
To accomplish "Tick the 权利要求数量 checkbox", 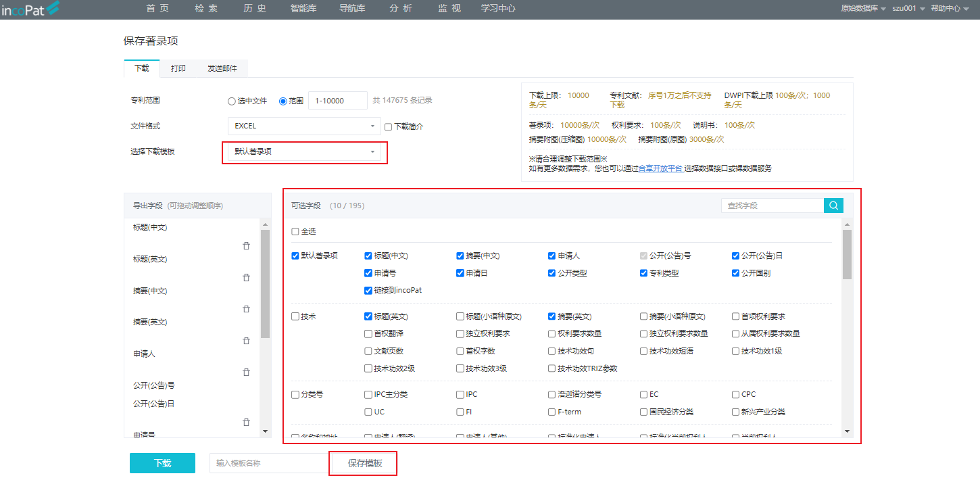I will point(552,333).
